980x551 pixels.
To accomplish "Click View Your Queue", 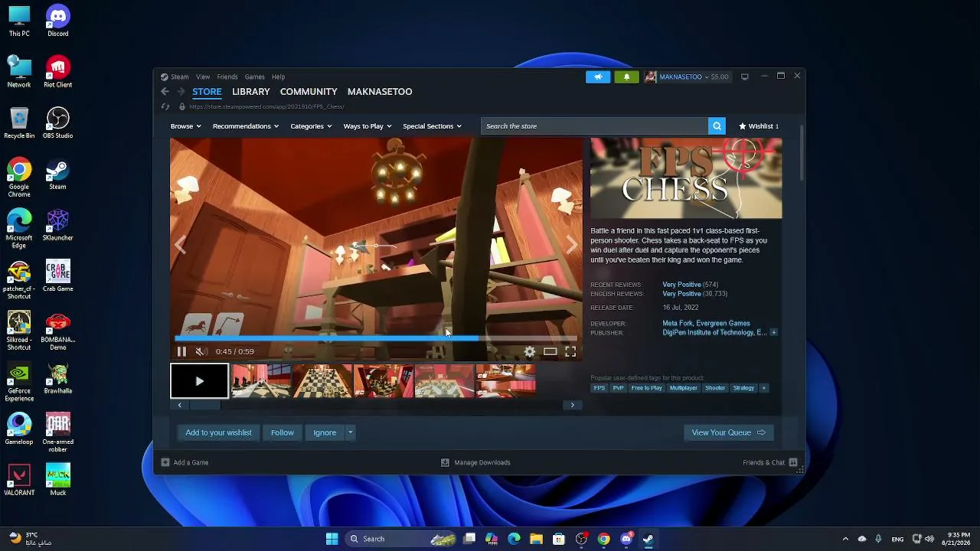I will click(728, 432).
